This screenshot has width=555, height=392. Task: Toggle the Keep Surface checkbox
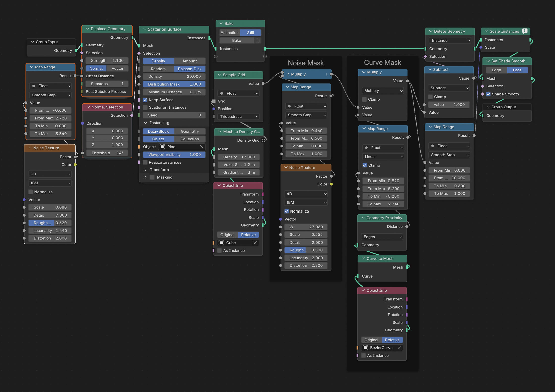[x=145, y=100]
